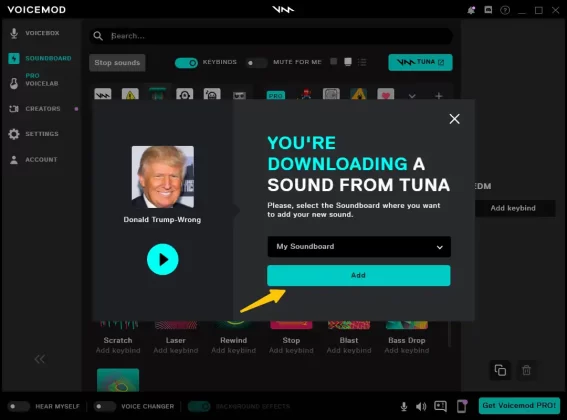This screenshot has width=567, height=420.
Task: Turn on the Voice Changer toggle
Action: coord(105,407)
